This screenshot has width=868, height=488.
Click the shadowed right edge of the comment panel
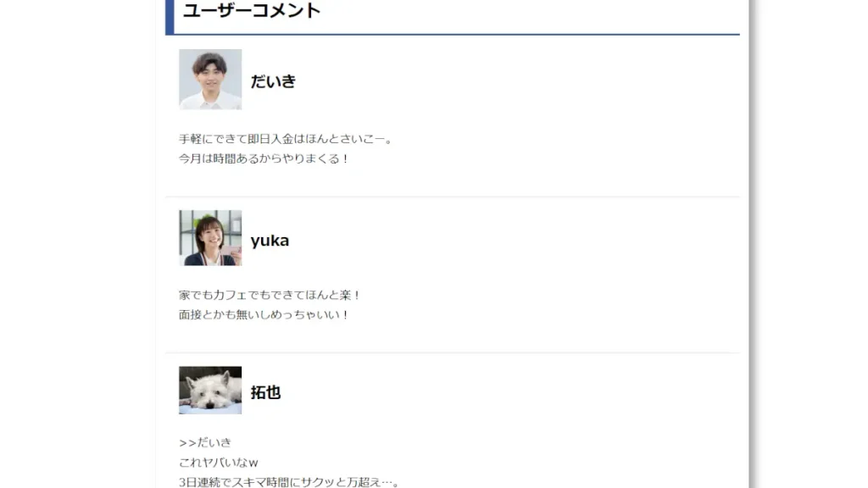coord(752,244)
